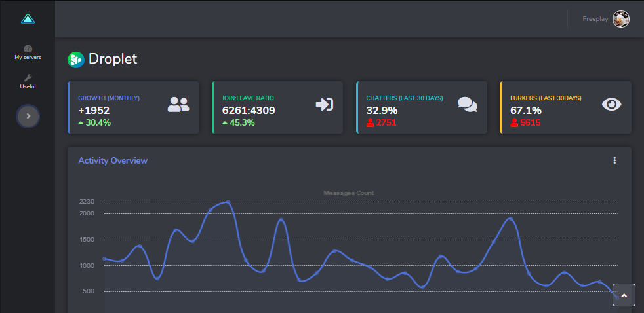The height and width of the screenshot is (313, 644).
Task: Click the GROWTH (MONTHLY) label
Action: [x=109, y=98]
